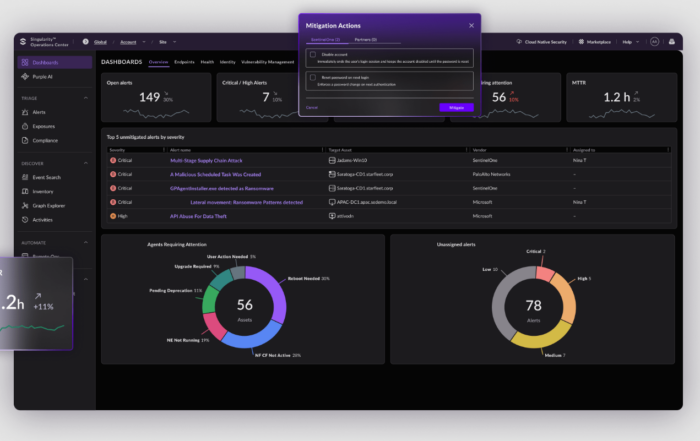Open the Severity column menu handle
700x441 pixels.
(164, 150)
